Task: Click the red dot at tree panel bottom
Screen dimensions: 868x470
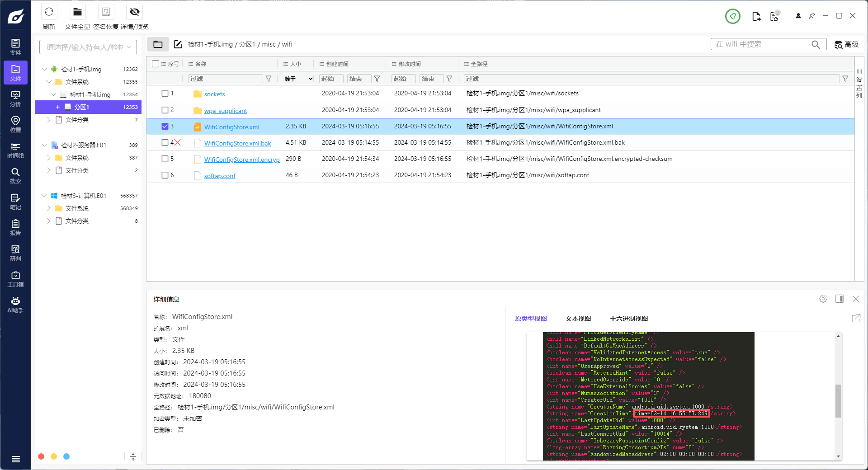Action: 41,456
